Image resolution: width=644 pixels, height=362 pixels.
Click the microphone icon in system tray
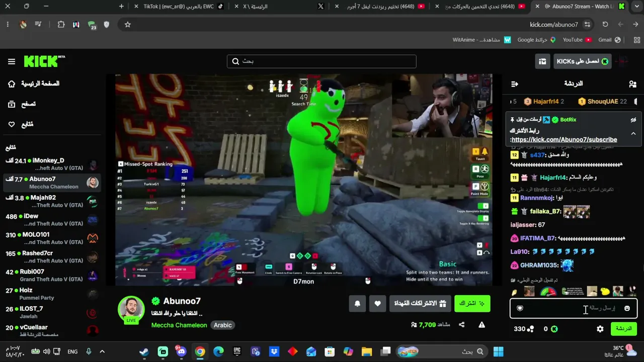click(x=89, y=351)
